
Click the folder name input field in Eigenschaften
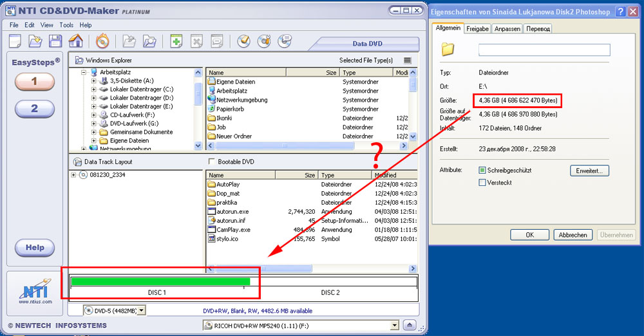(544, 50)
